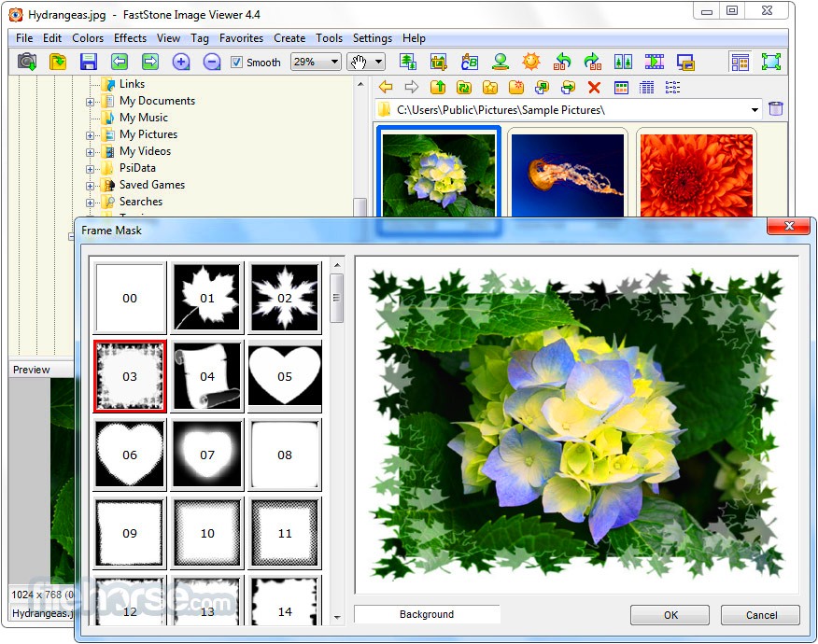Click the Acquire from scanner camera icon

click(x=27, y=62)
